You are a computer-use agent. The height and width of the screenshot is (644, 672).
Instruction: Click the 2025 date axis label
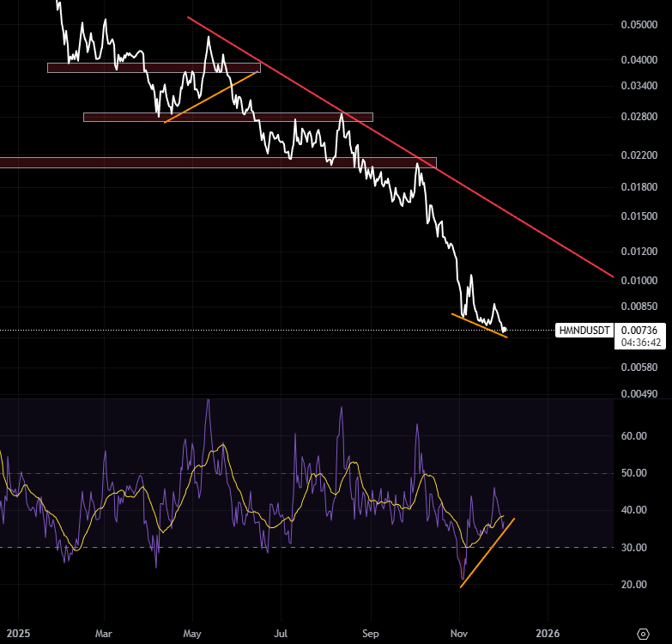pos(18,634)
